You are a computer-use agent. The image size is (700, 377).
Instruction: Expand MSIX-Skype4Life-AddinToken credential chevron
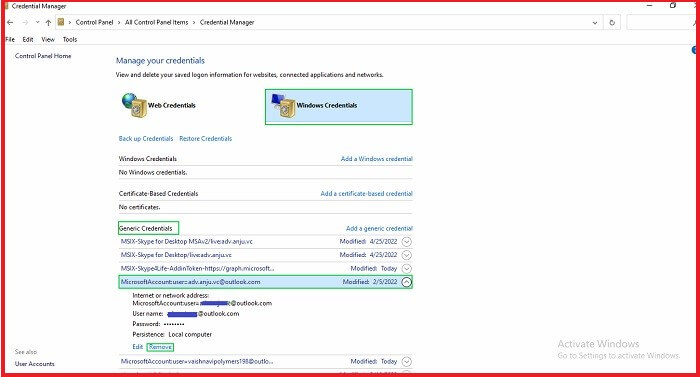[x=406, y=268]
